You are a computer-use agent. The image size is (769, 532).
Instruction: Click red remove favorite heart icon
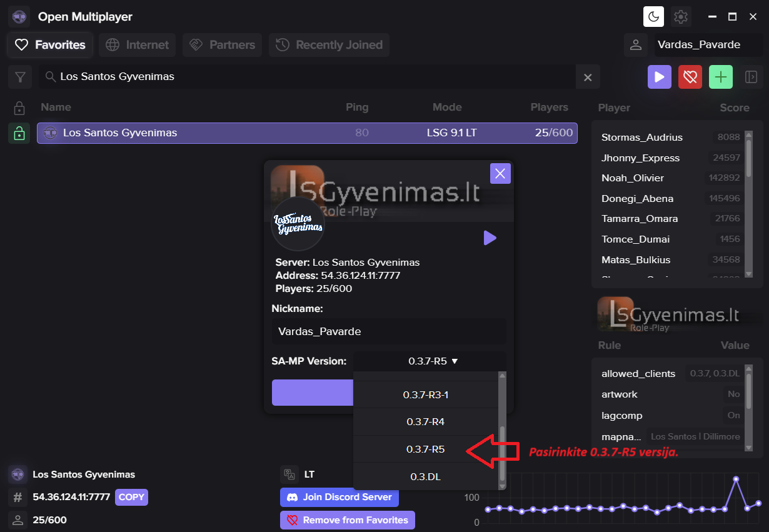point(690,77)
